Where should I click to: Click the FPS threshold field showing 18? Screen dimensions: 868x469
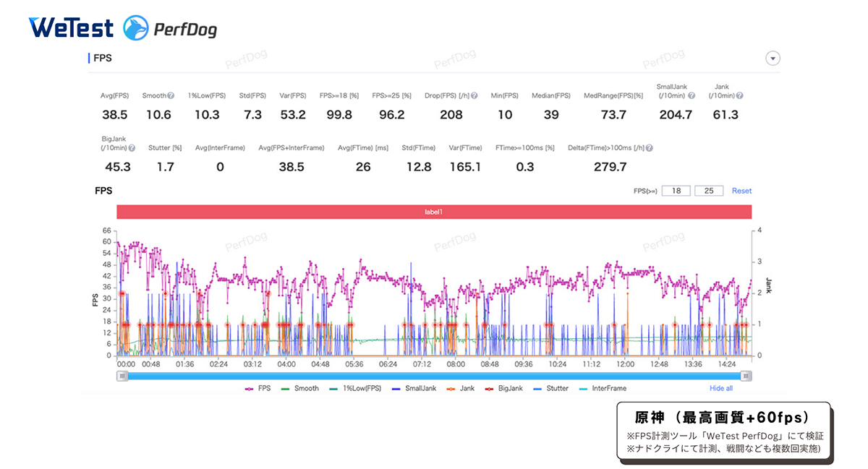pyautogui.click(x=675, y=191)
